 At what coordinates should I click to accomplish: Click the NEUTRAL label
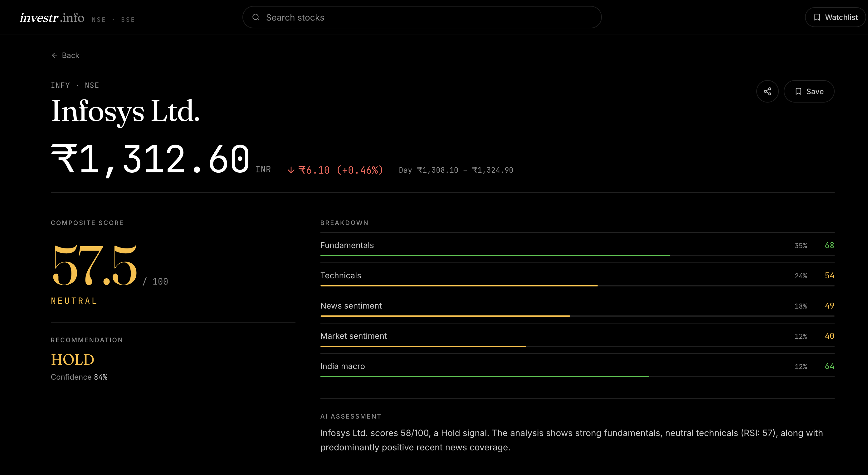[74, 301]
